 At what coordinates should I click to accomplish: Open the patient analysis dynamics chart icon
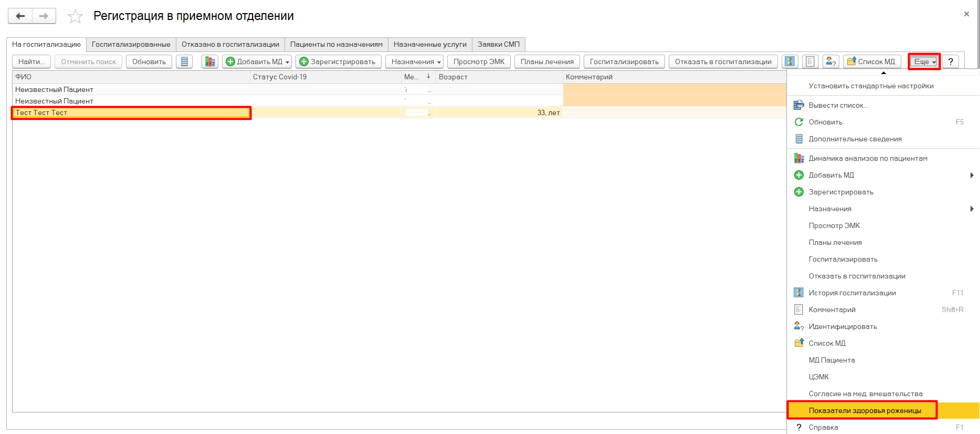[210, 61]
